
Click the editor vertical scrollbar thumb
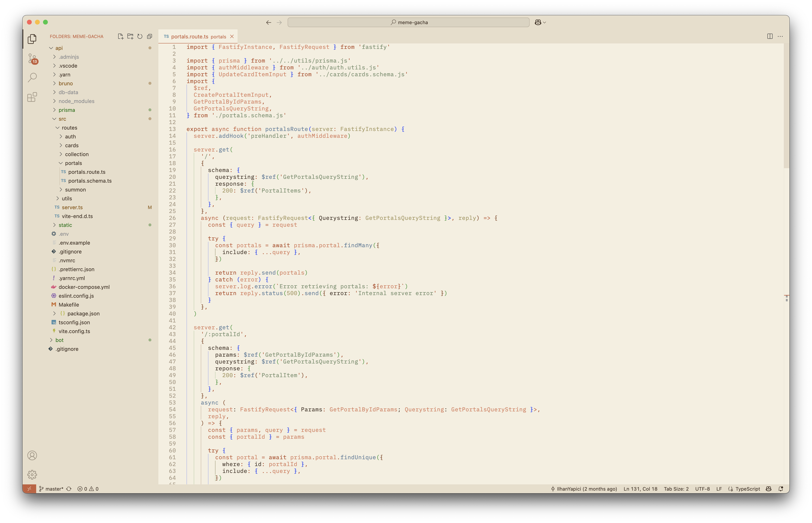tap(786, 105)
